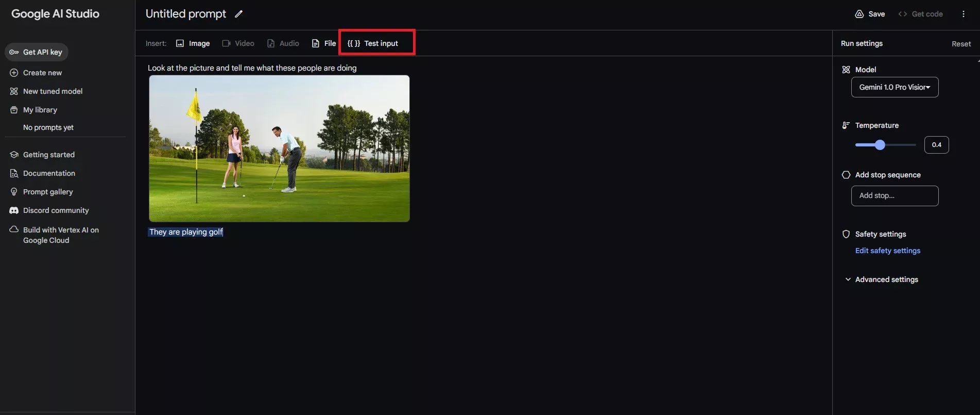Open the Gemini 1.0 Pro Vision model dropdown

[895, 87]
